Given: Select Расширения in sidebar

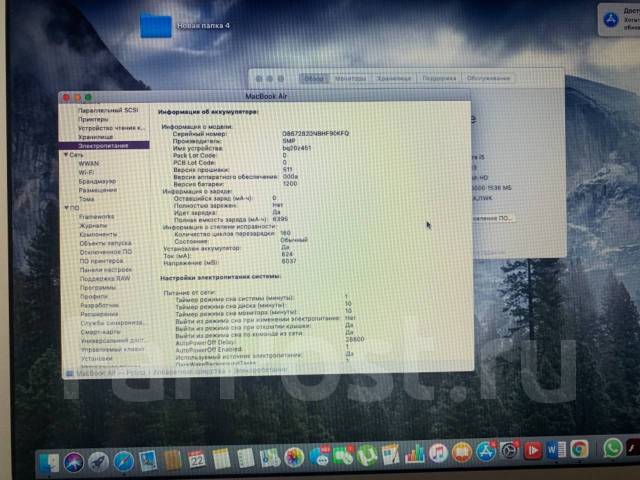Looking at the screenshot, I should pyautogui.click(x=99, y=314).
